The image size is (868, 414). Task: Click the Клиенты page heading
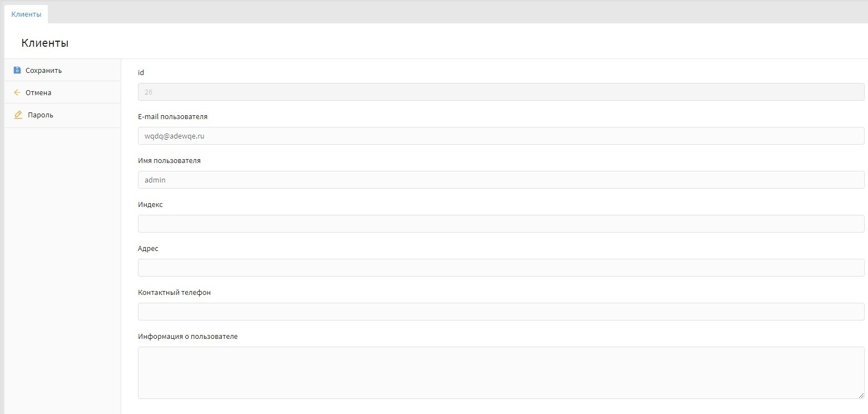point(45,43)
